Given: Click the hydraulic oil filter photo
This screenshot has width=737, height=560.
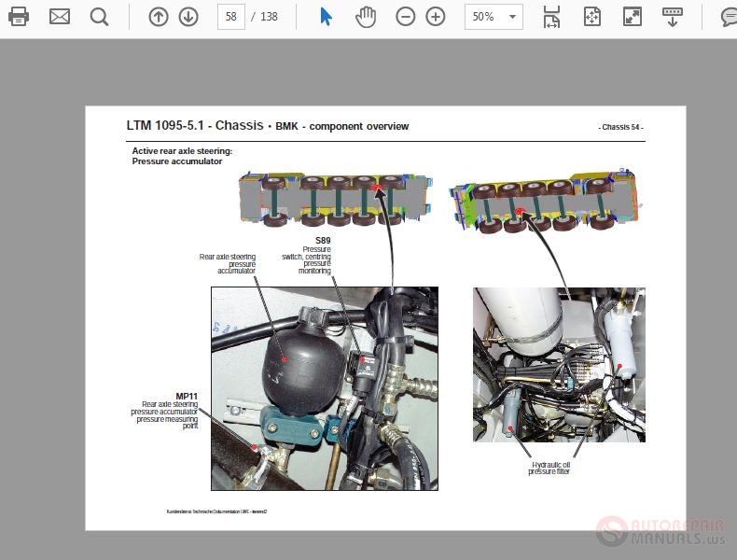Looking at the screenshot, I should tap(559, 364).
